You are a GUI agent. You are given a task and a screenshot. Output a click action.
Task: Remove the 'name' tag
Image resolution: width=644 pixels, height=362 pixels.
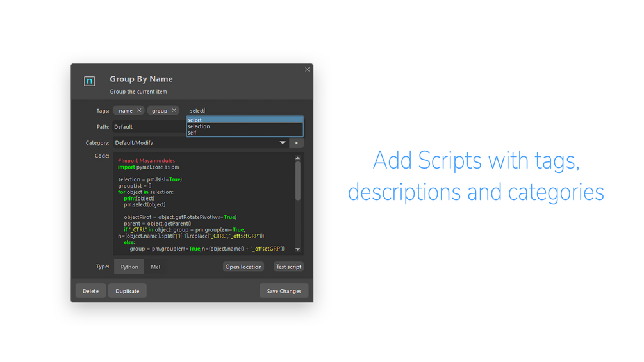click(139, 110)
